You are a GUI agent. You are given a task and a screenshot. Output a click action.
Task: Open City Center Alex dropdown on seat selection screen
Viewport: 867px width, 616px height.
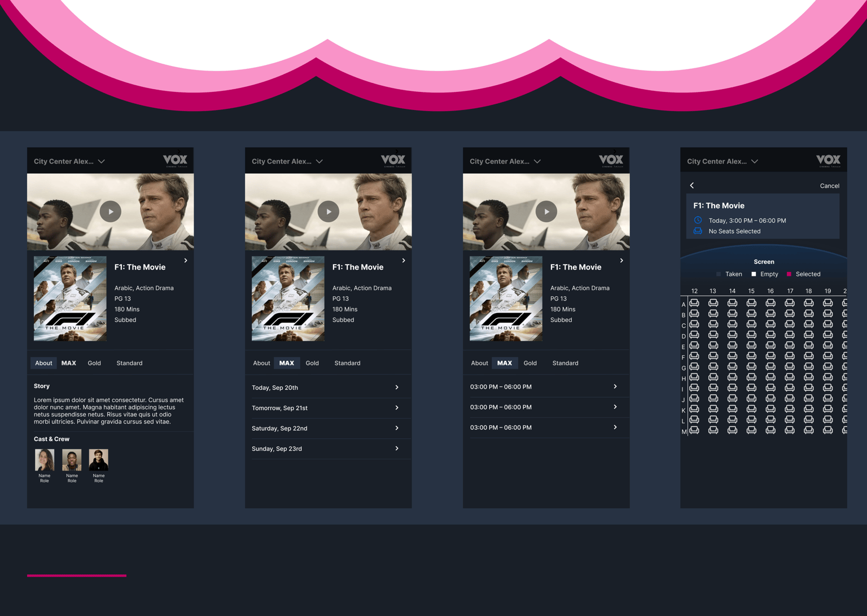(x=722, y=161)
